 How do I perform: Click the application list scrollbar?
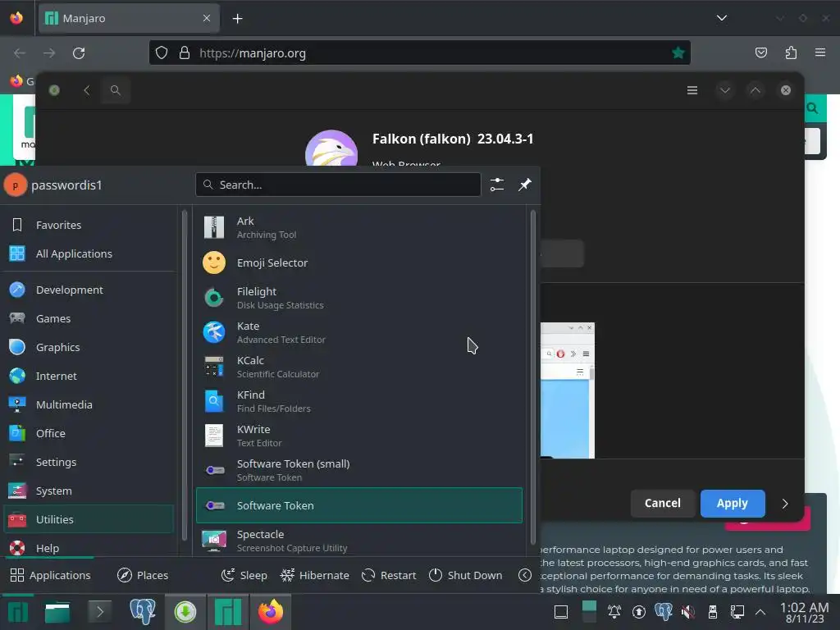coord(533,377)
